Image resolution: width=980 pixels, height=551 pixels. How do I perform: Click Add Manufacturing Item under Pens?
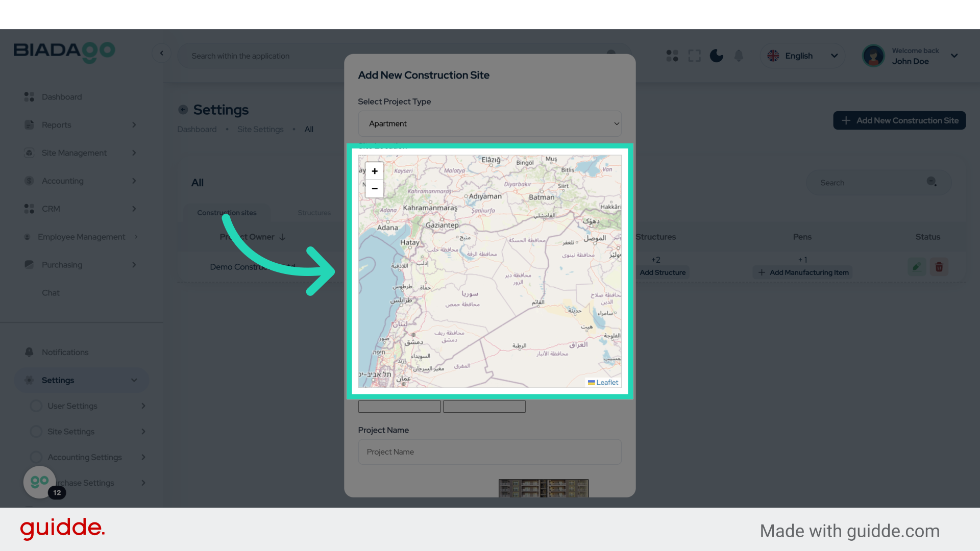pyautogui.click(x=802, y=272)
